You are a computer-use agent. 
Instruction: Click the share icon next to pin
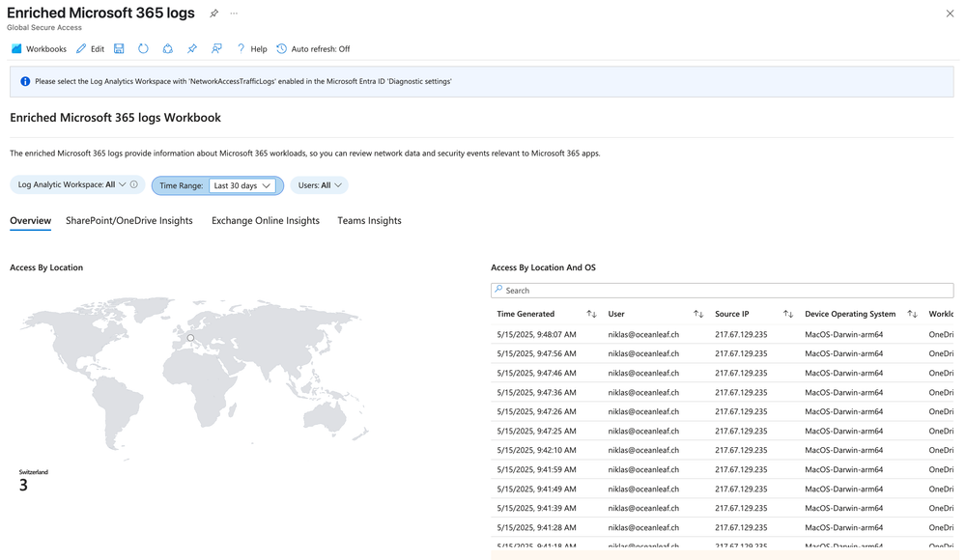pyautogui.click(x=216, y=48)
